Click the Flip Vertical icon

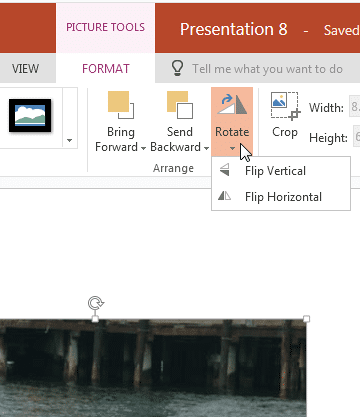225,170
